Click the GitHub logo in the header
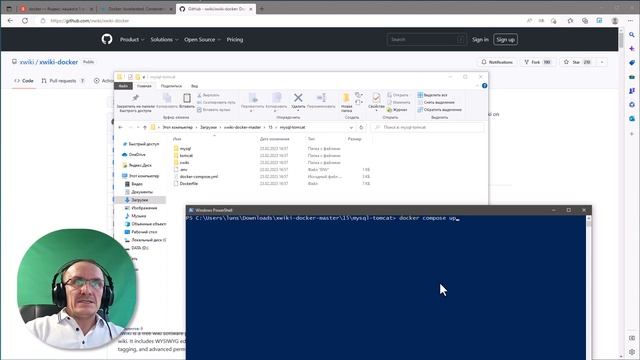 107,39
